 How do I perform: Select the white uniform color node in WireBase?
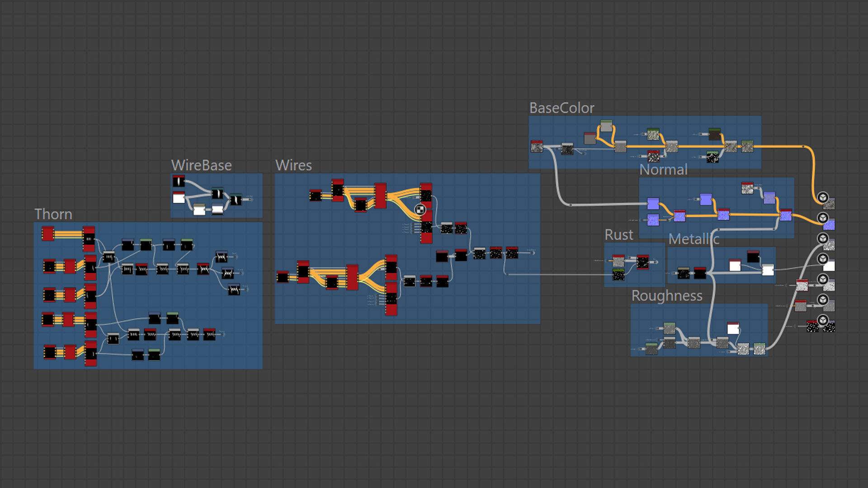click(179, 198)
